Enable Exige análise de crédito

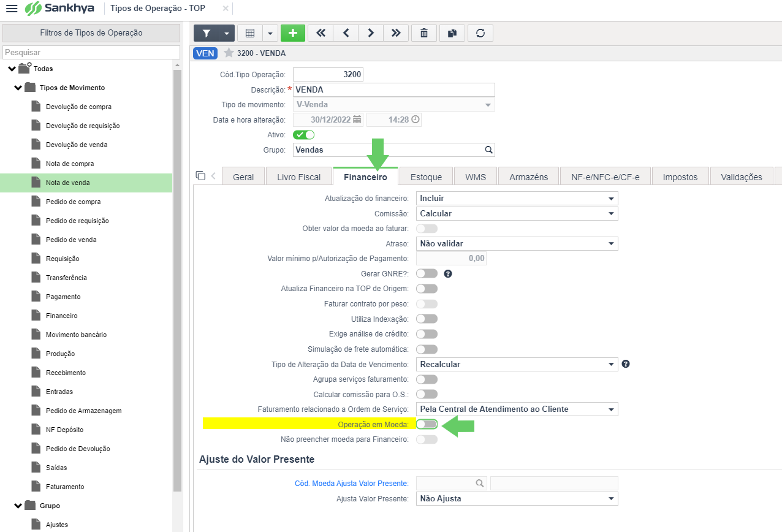pos(427,334)
